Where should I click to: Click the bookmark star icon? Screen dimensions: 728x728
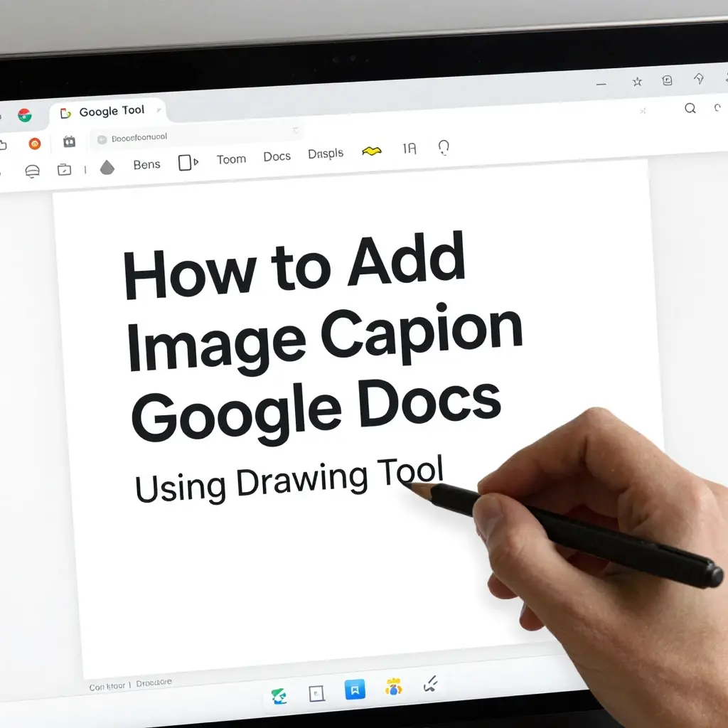[x=637, y=82]
